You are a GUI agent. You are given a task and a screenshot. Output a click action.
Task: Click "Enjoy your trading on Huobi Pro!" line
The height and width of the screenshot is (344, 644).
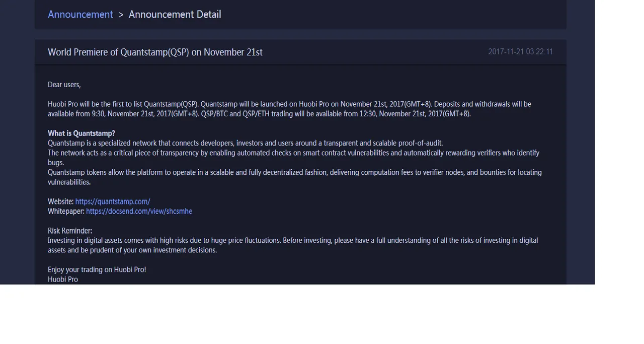point(97,269)
